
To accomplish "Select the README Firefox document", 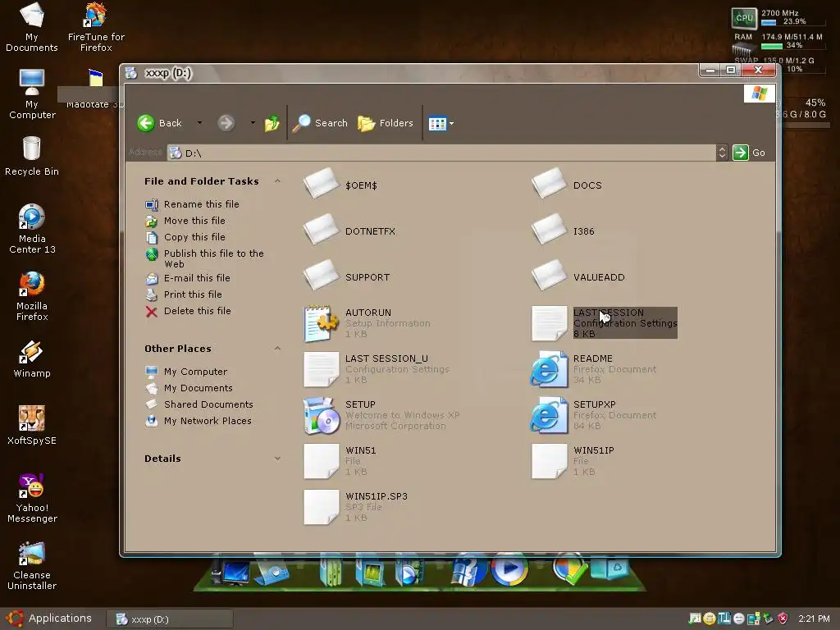I will coord(594,369).
